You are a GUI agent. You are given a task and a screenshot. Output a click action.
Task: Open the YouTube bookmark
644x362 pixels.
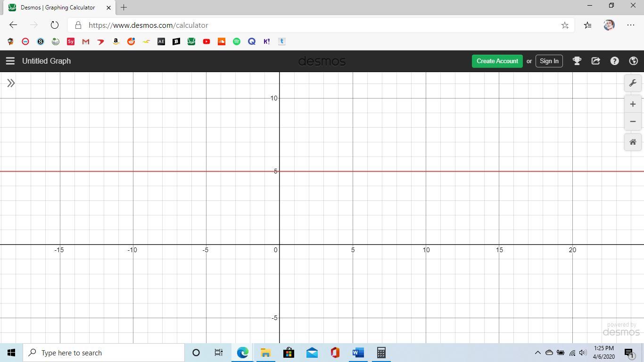206,41
